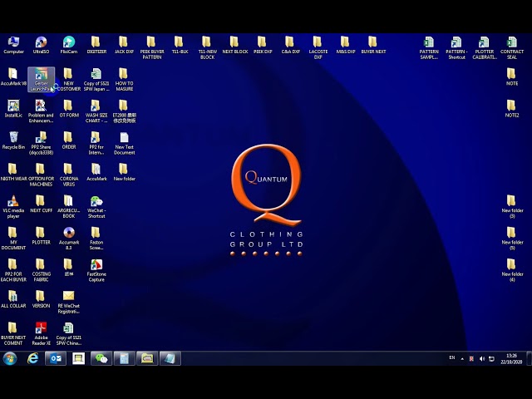Viewport: 532px width, 399px height.
Task: Select PEEK BUYER PATTERN folder
Action: click(152, 48)
